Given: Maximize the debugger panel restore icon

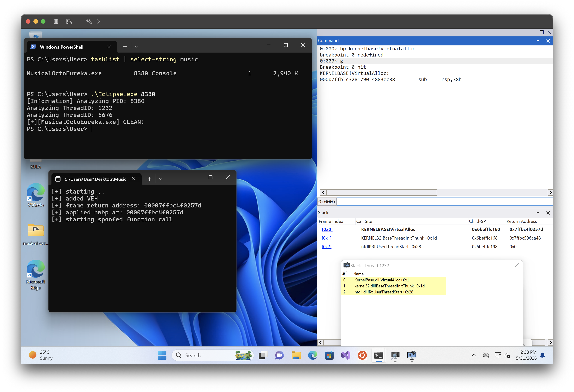Looking at the screenshot, I should 541,32.
